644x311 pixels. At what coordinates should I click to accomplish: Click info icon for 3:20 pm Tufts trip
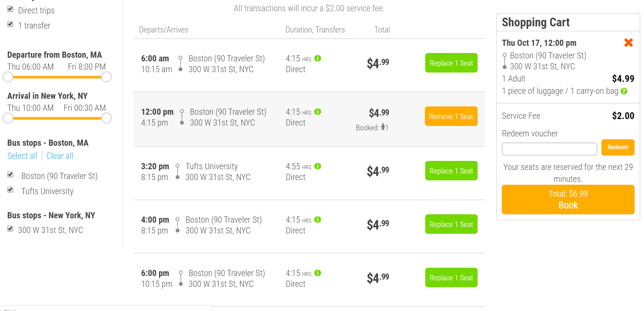[318, 166]
